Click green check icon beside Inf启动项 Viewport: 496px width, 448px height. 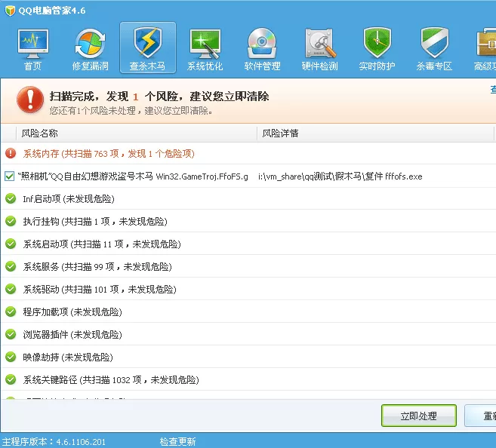coord(11,198)
